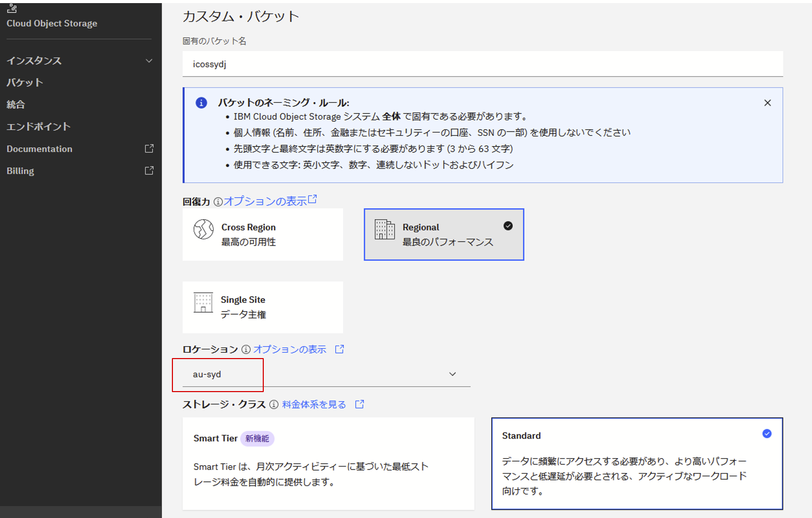
Task: Focus the bucket name field icossydj
Action: point(483,64)
